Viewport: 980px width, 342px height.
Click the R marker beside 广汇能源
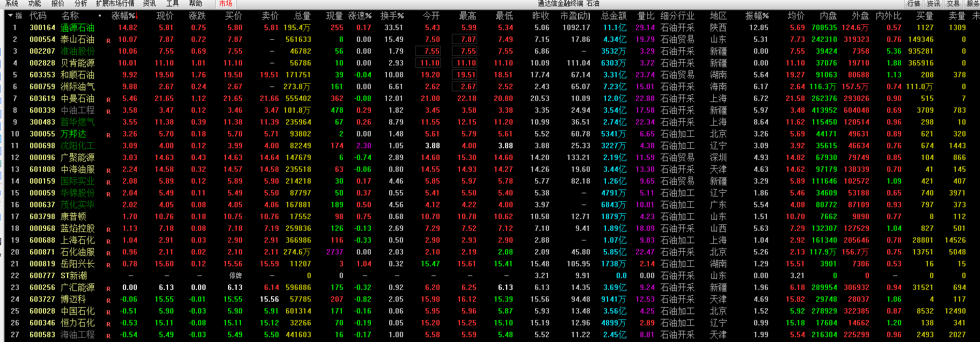click(108, 288)
